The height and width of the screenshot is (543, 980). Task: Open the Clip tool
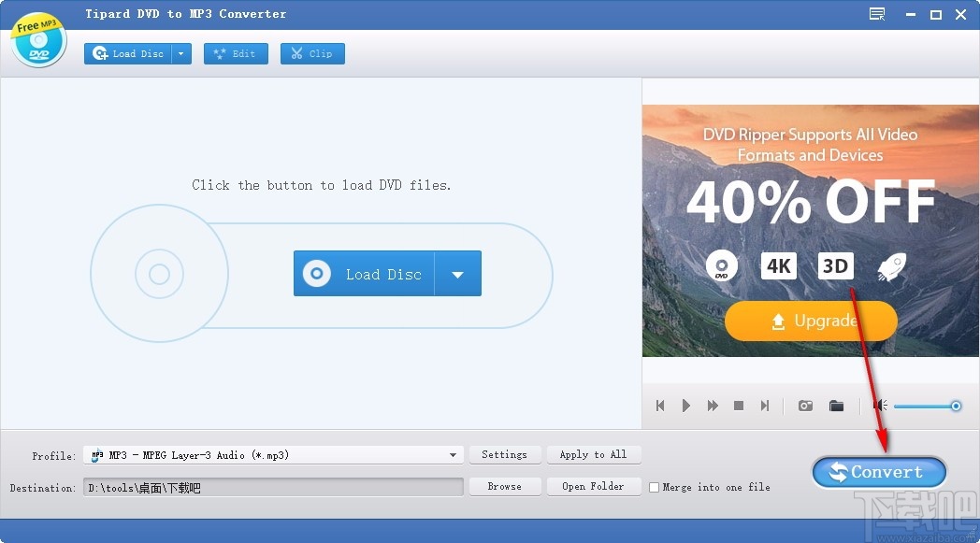(311, 53)
